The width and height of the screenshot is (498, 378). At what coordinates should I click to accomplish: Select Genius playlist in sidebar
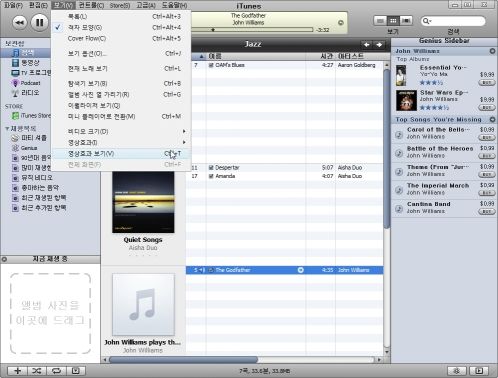point(25,148)
